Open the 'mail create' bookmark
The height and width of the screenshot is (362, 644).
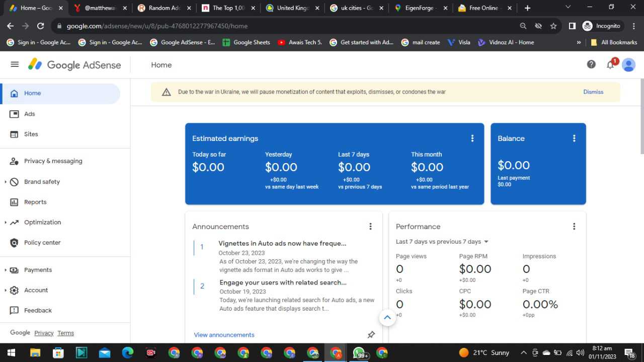click(x=421, y=42)
